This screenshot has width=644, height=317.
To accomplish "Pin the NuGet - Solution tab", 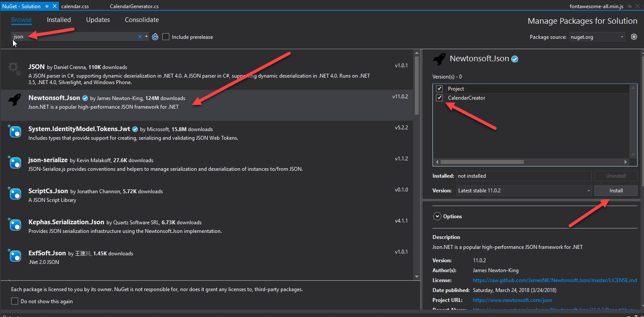I will [47, 6].
